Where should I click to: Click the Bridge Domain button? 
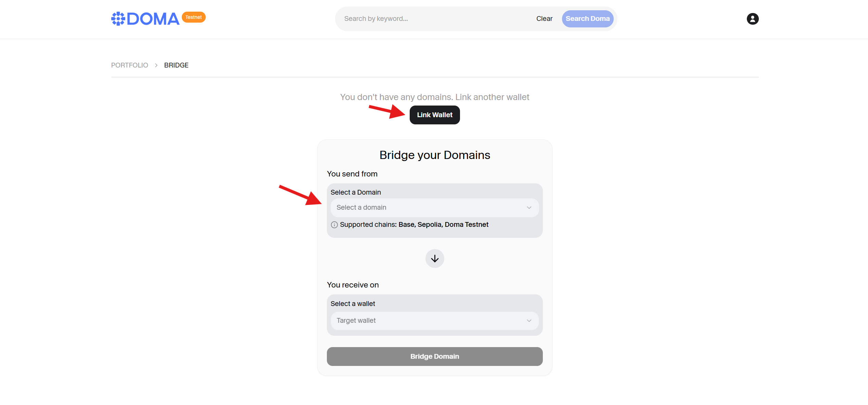click(434, 356)
